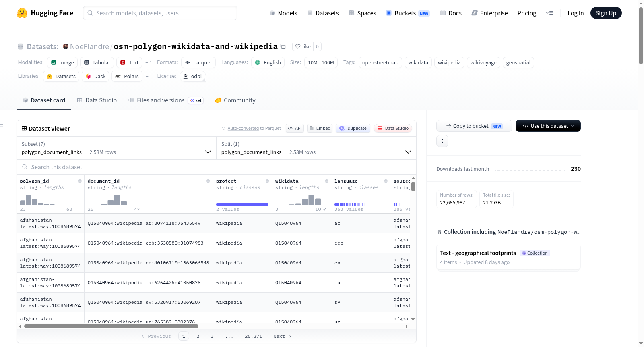
Task: Expand the Subset selector
Action: (x=117, y=148)
